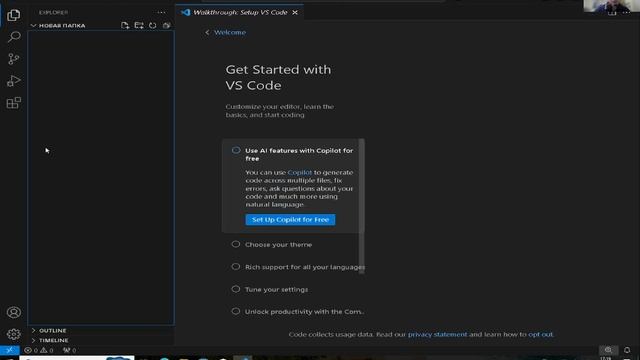Click the ports forwarded status item

coord(69,350)
